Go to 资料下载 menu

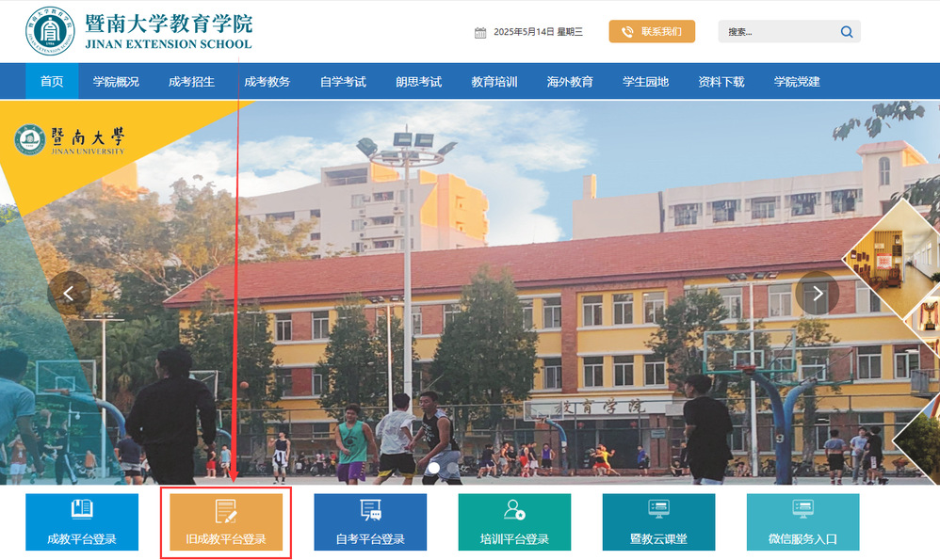pos(721,82)
